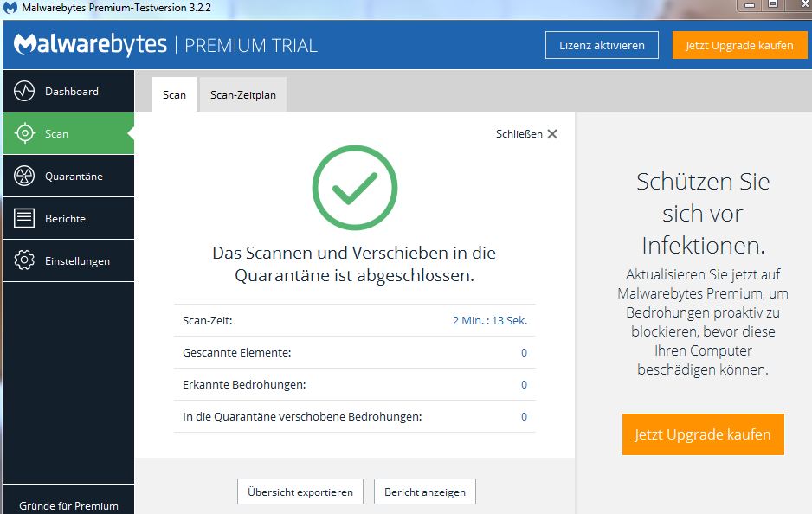Open Einstellungen via the gear icon
This screenshot has width=812, height=514.
tap(24, 261)
